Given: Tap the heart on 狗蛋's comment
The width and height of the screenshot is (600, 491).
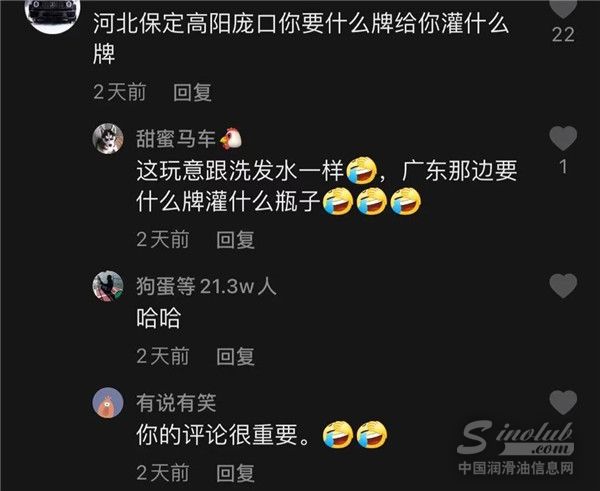Looking at the screenshot, I should point(563,285).
